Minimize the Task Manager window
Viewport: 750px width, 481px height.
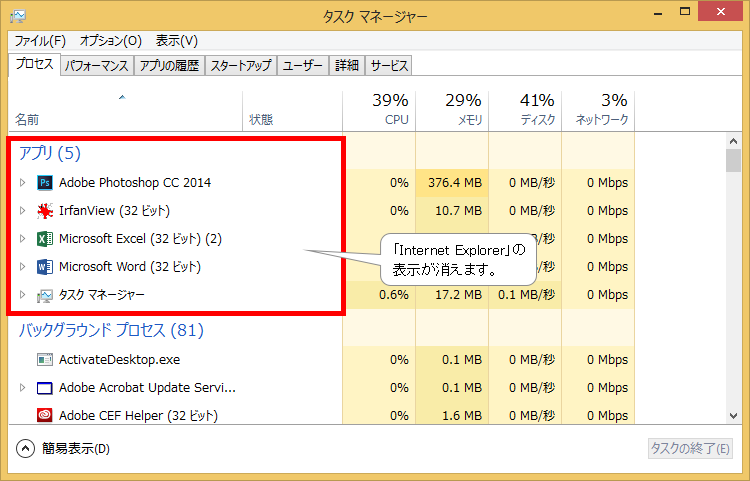click(658, 13)
